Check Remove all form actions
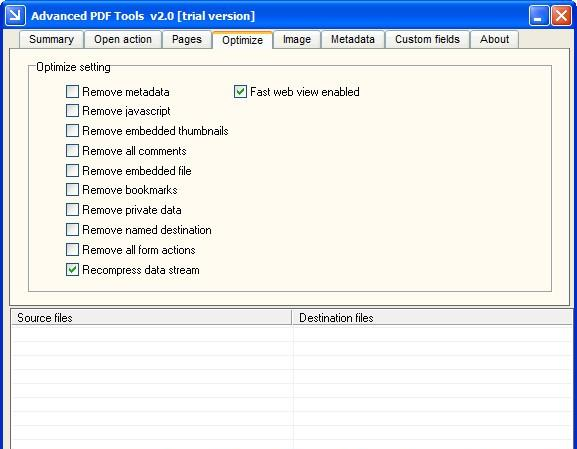 [72, 250]
